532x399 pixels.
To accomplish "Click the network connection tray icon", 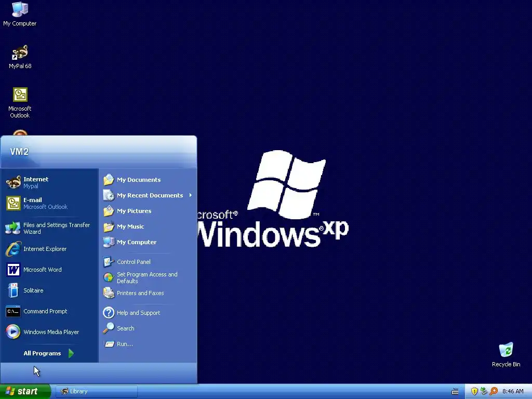I will coord(484,391).
